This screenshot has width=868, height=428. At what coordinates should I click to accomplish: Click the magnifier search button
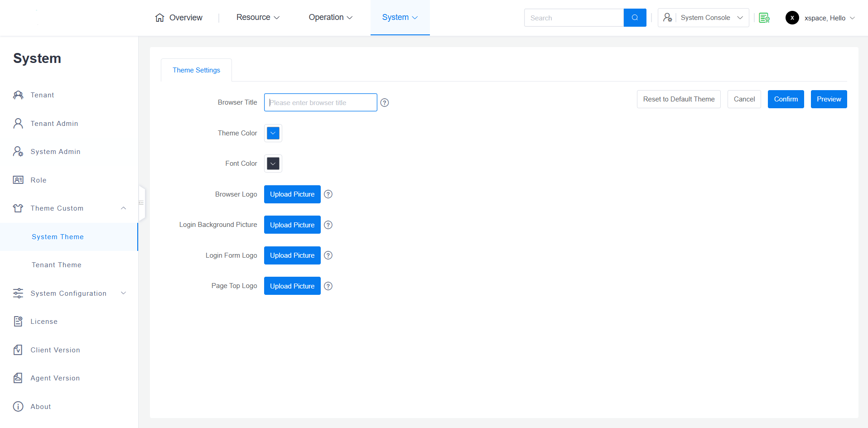click(635, 18)
